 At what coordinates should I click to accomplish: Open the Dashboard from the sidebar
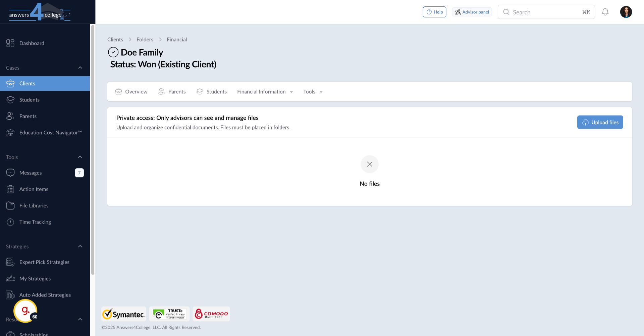(32, 43)
